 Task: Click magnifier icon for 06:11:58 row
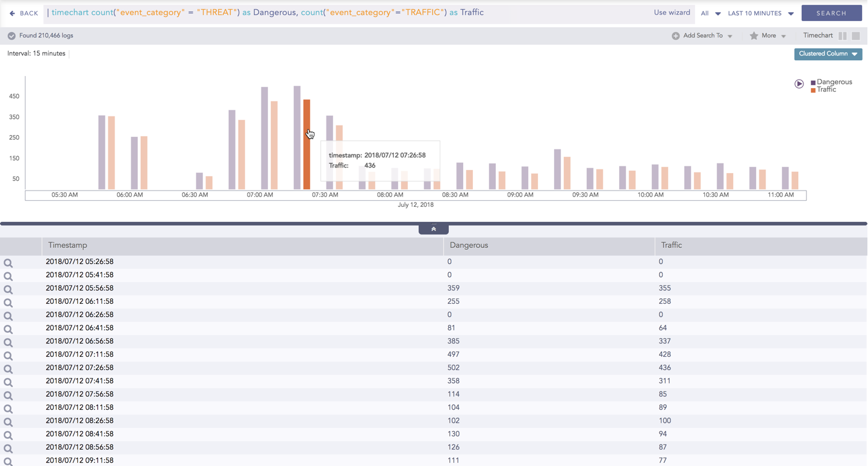8,303
